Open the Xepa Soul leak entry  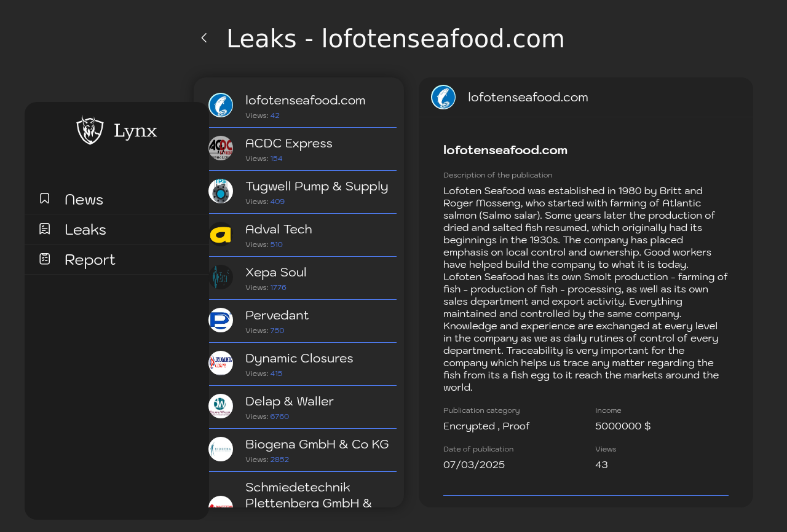[x=303, y=278]
